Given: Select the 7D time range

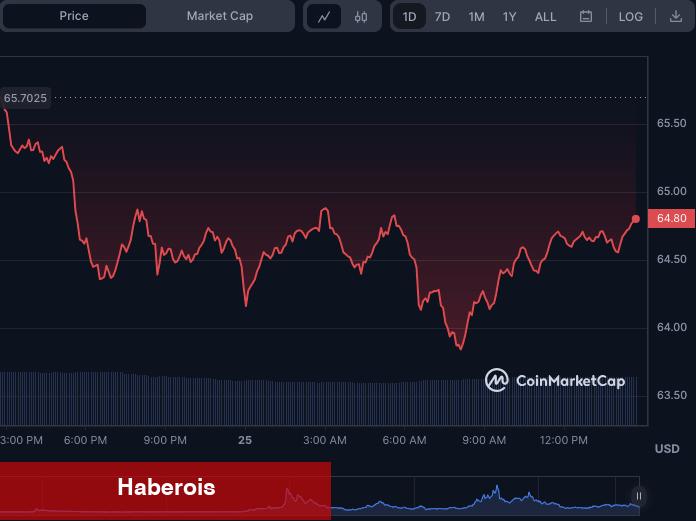Looking at the screenshot, I should [x=442, y=17].
